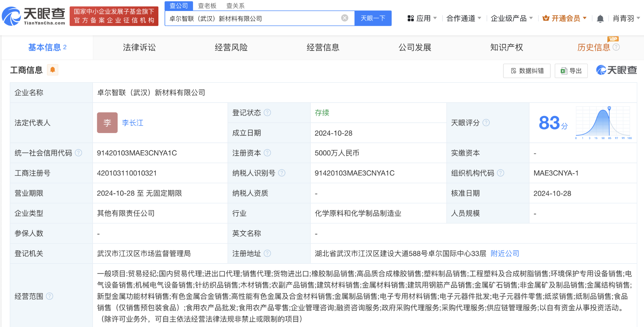Expand the 应用 dropdown menu
644x327 pixels.
[x=422, y=18]
